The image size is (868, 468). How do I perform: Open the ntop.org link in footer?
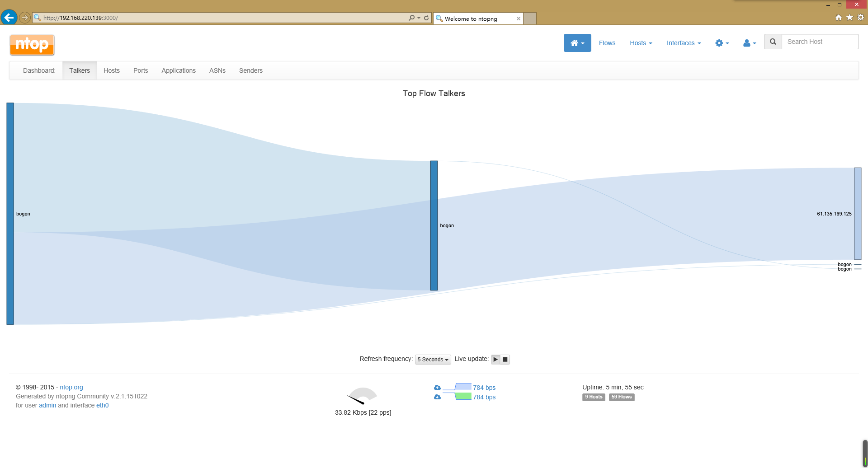(x=71, y=387)
